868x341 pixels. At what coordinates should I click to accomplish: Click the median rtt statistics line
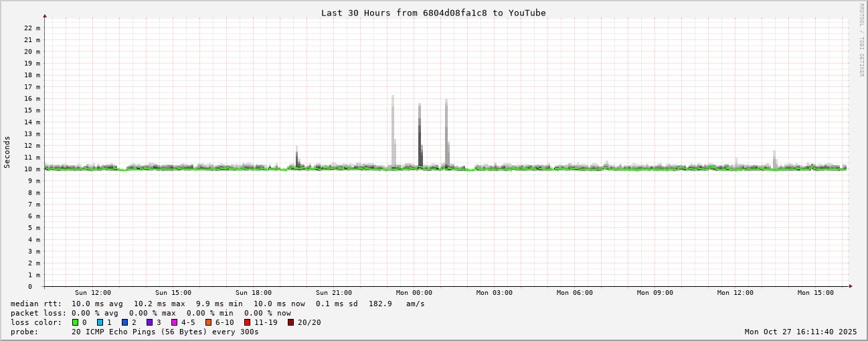(x=218, y=304)
